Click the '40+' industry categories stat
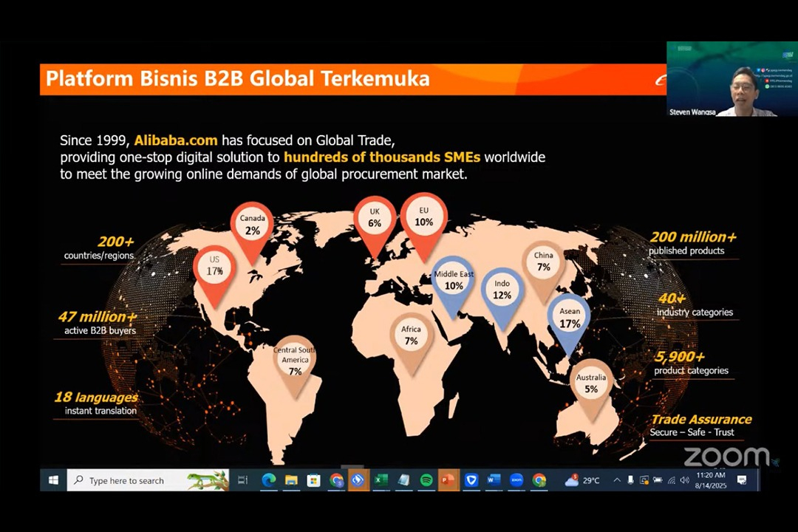The height and width of the screenshot is (532, 798). tap(695, 304)
